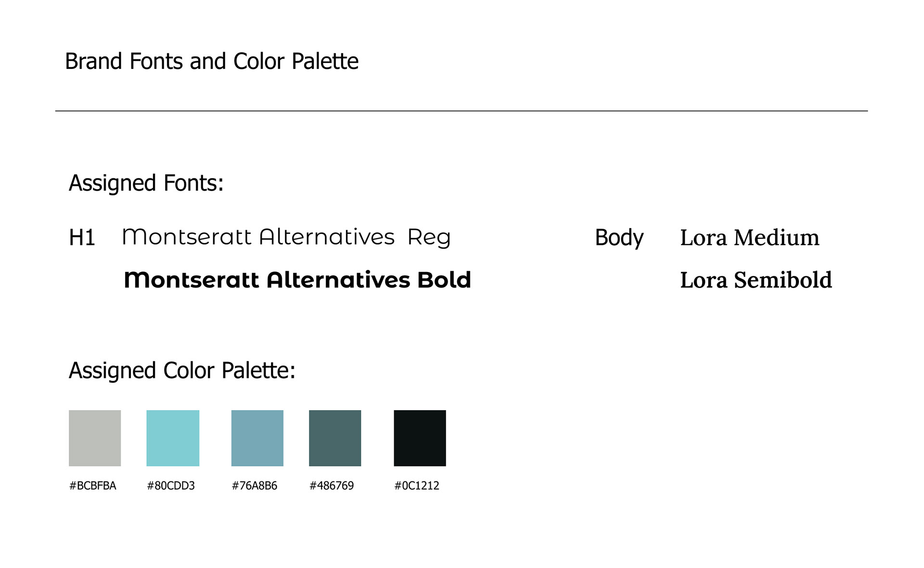Click the H1 label
This screenshot has width=924, height=568.
(x=82, y=238)
